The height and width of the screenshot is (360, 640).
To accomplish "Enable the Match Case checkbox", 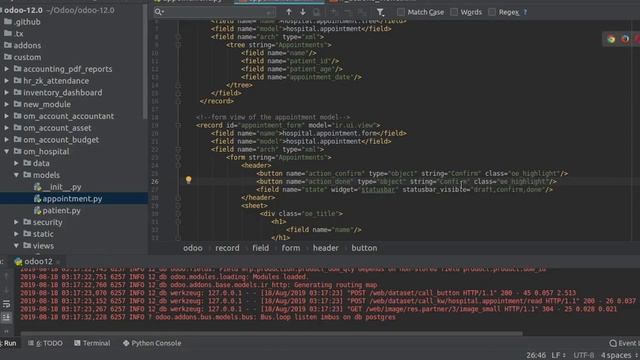I will 401,12.
